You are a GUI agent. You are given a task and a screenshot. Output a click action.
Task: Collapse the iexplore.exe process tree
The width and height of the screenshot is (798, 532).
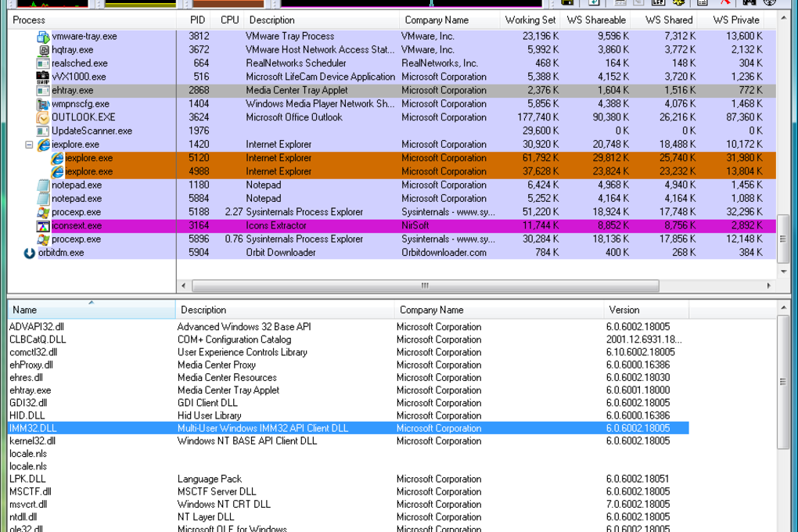pyautogui.click(x=29, y=145)
